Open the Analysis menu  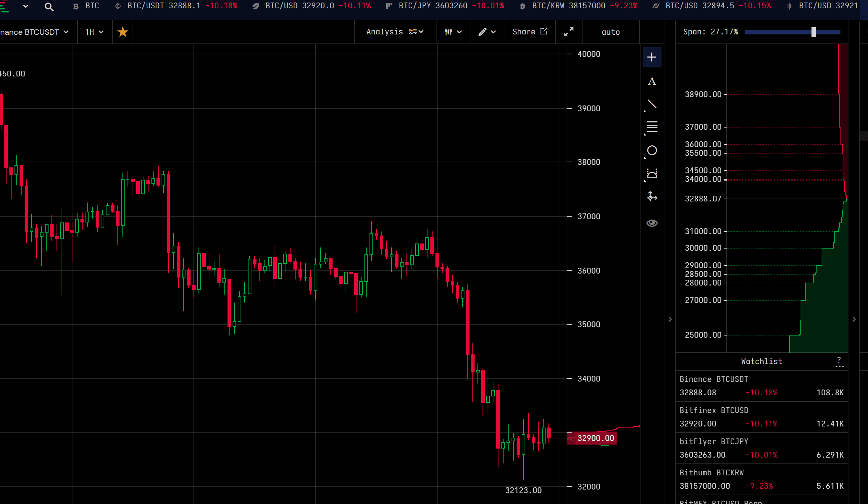(x=395, y=32)
